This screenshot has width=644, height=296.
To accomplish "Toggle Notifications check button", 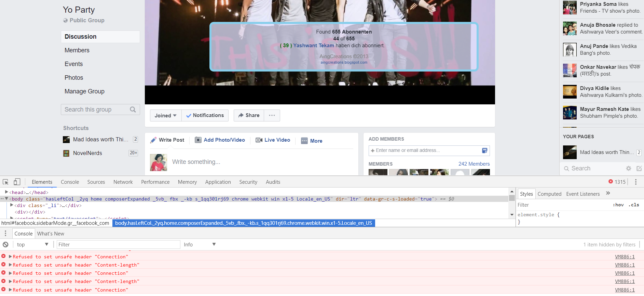I will point(205,115).
